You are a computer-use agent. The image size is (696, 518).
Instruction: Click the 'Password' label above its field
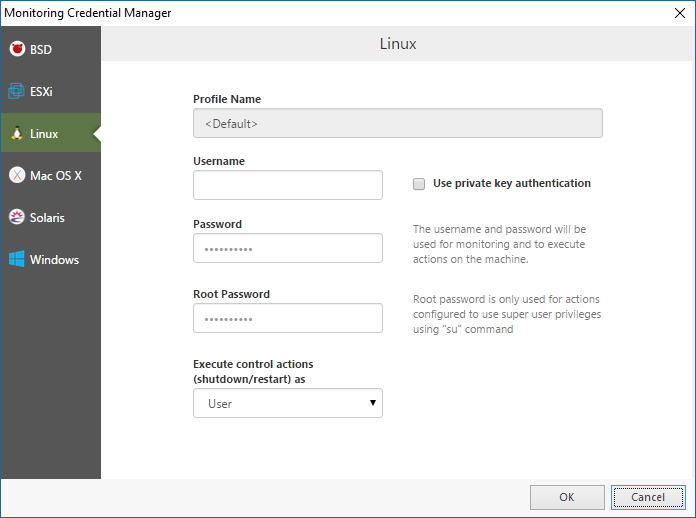(217, 224)
